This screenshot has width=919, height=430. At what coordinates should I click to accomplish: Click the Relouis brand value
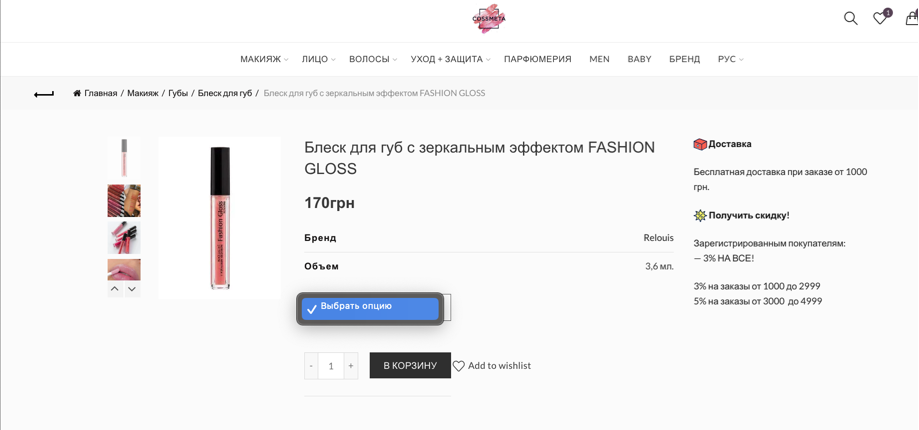(x=658, y=238)
